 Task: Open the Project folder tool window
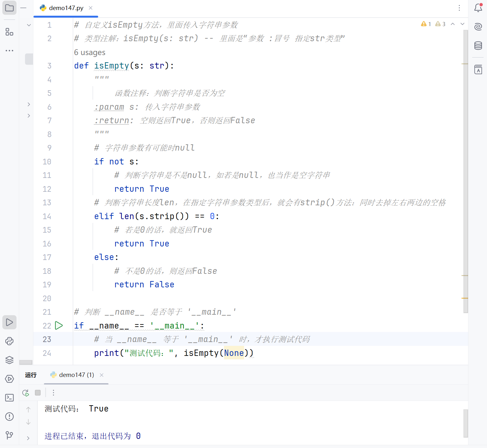point(9,8)
